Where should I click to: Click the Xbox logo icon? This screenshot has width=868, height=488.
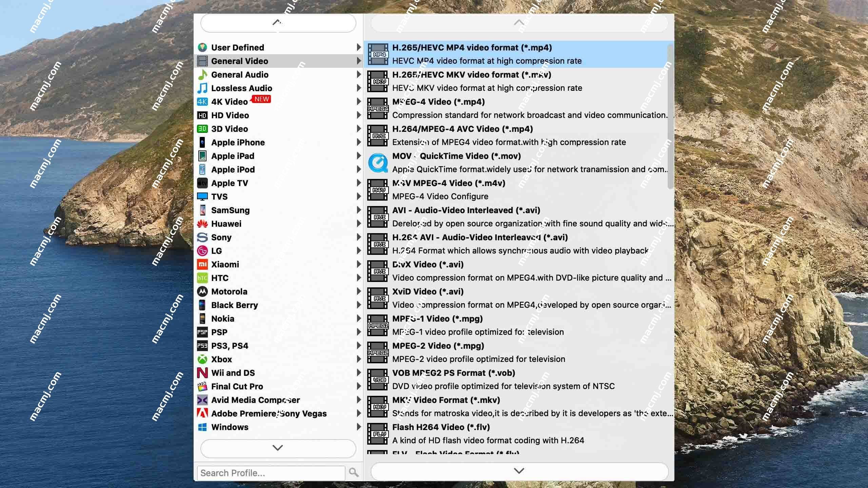pyautogui.click(x=202, y=359)
